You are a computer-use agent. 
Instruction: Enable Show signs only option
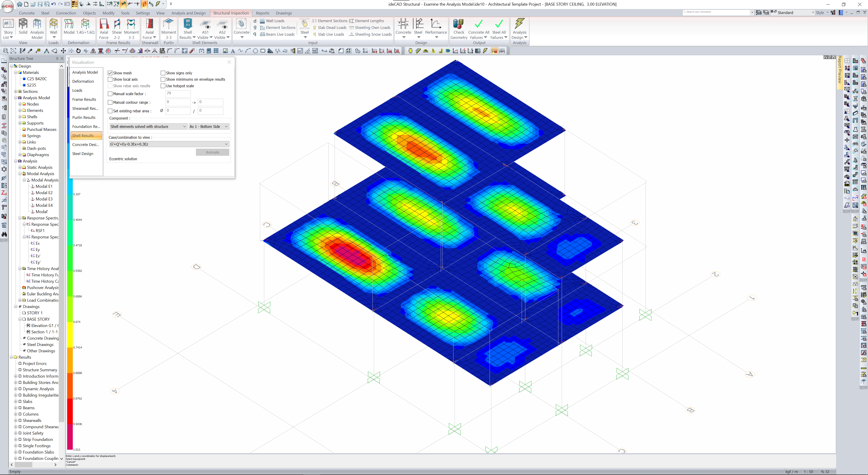coord(163,73)
